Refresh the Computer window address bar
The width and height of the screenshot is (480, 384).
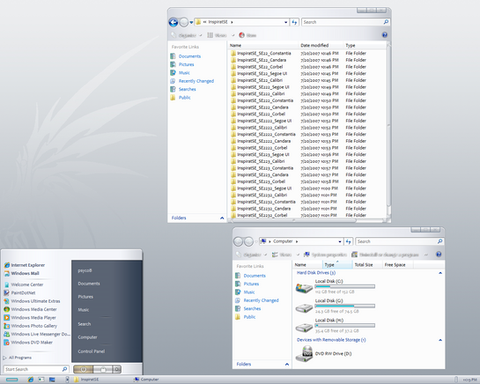[349, 241]
